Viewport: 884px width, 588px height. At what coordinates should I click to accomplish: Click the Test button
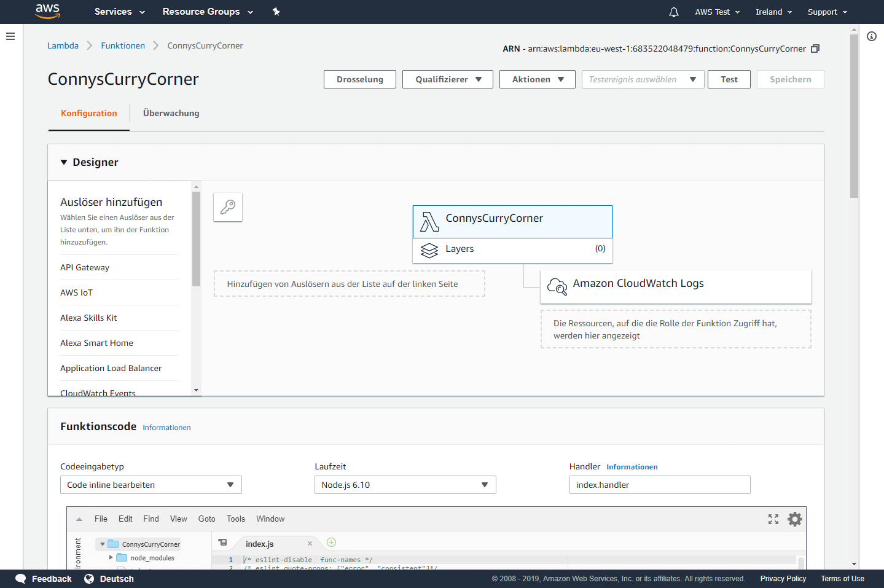pos(729,79)
